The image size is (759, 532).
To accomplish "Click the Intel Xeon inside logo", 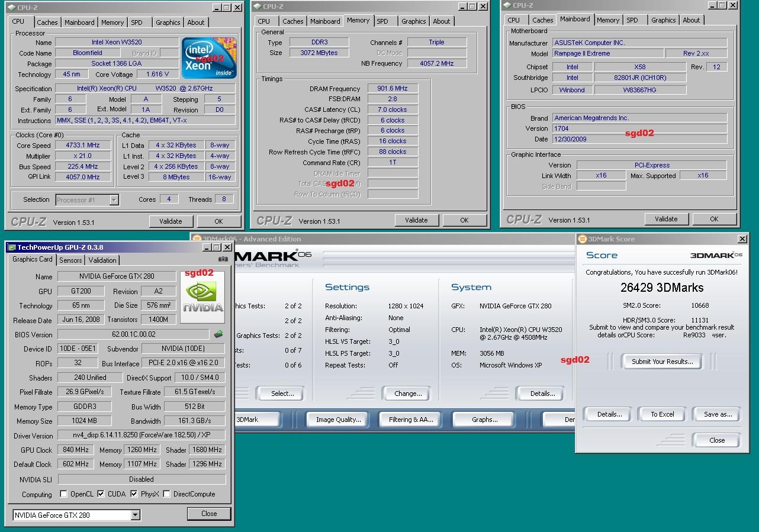I will [x=209, y=58].
